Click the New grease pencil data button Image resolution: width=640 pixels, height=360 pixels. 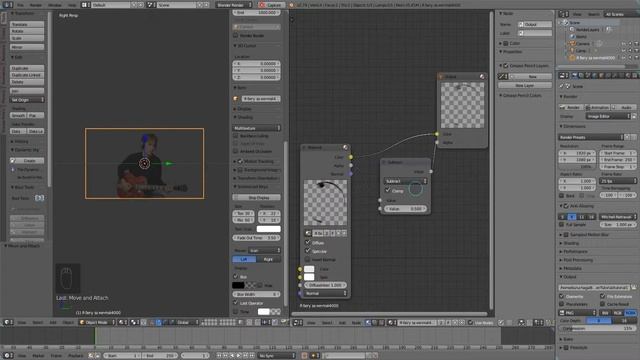click(x=532, y=76)
